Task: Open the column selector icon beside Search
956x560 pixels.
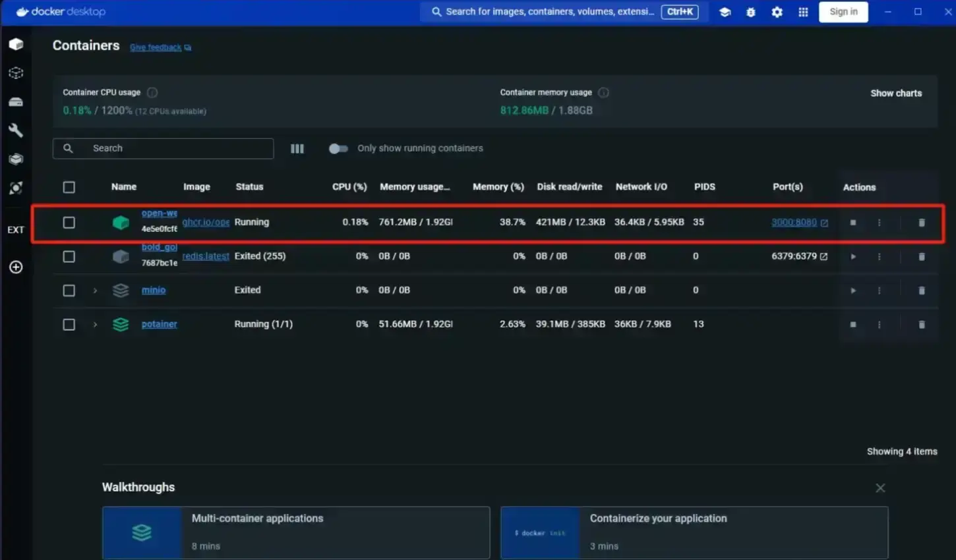Action: coord(297,148)
